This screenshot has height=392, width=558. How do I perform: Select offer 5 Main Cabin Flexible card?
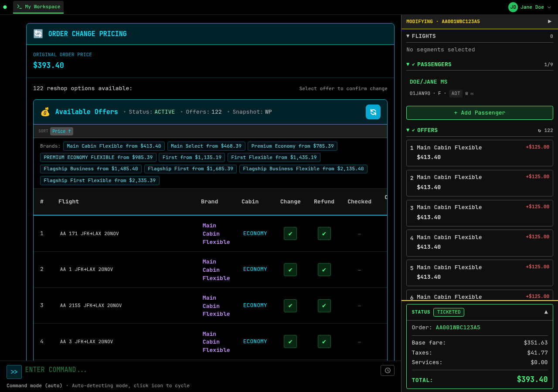click(480, 273)
